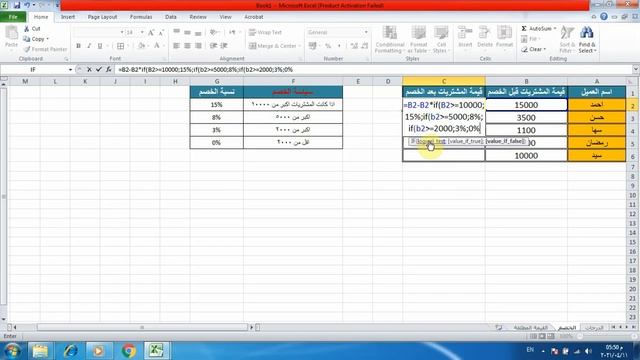
Task: Click the decrease font size icon
Action: (162, 32)
